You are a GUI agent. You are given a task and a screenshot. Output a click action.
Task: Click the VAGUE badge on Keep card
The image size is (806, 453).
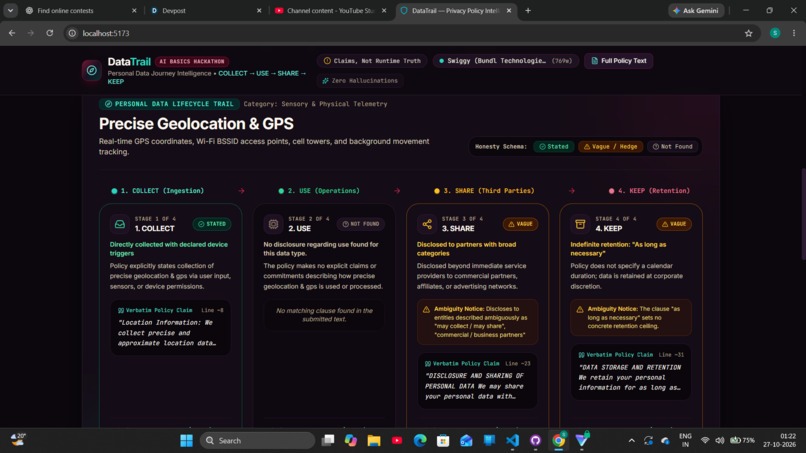[x=674, y=224]
